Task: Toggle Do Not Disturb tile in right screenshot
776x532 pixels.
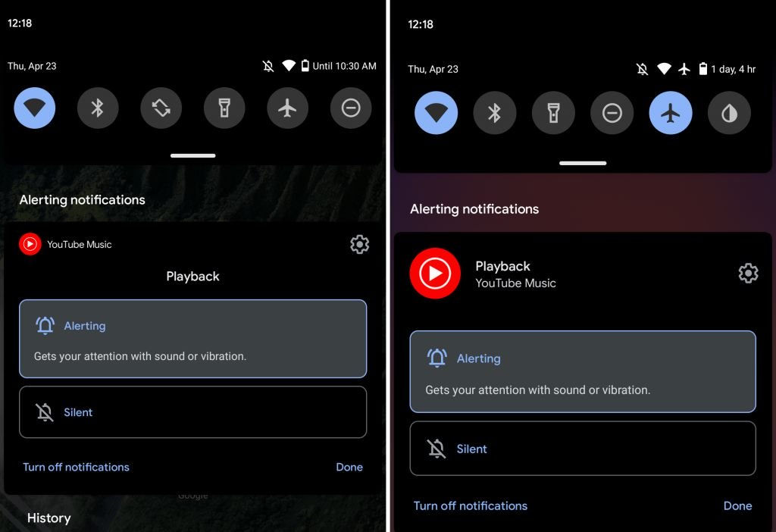Action: pos(612,113)
